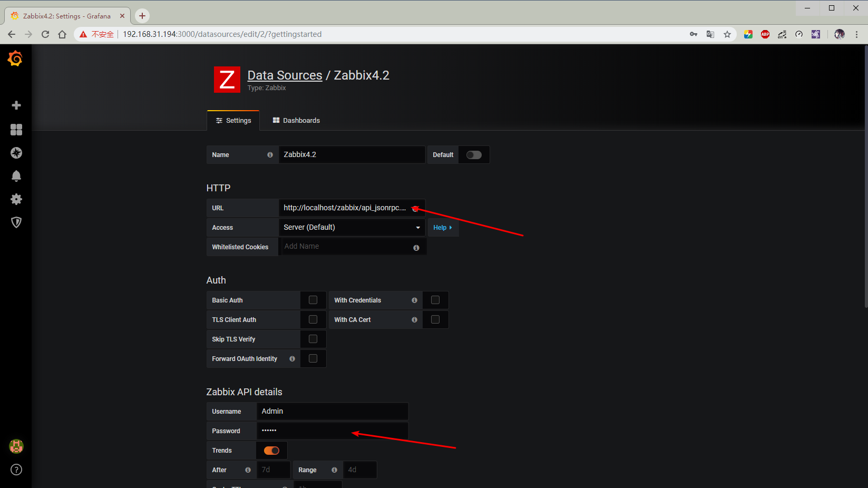The height and width of the screenshot is (488, 868).
Task: Click the info icon next to Name
Action: (270, 155)
